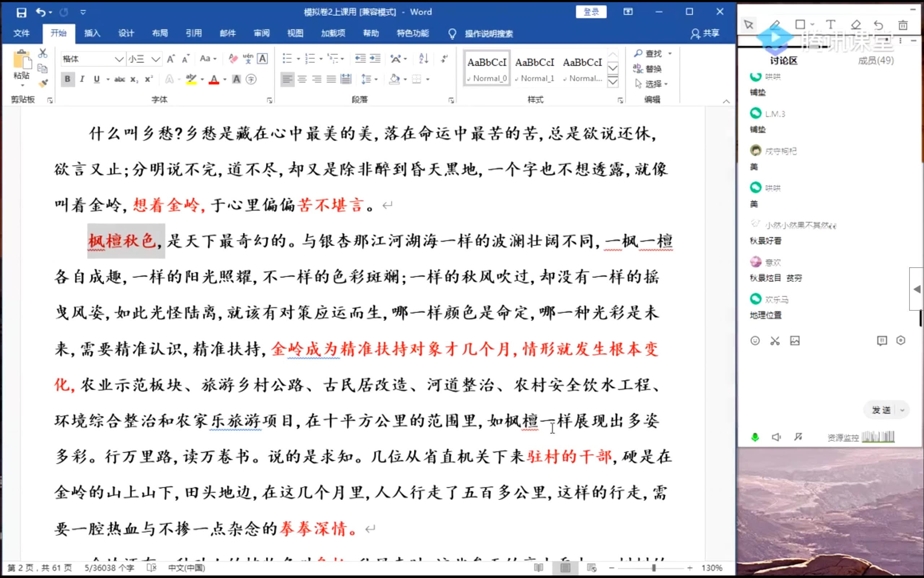
Task: Center align the paragraph
Action: coord(302,79)
